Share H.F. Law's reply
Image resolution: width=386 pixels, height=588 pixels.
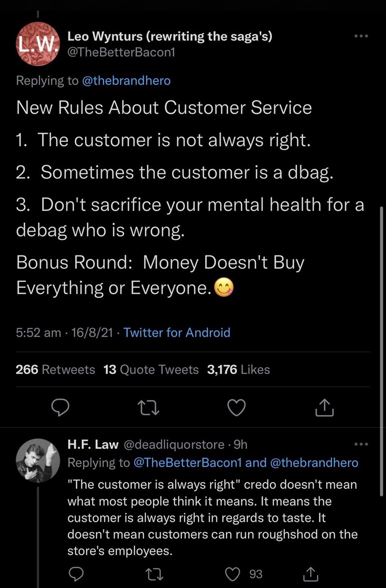(310, 574)
